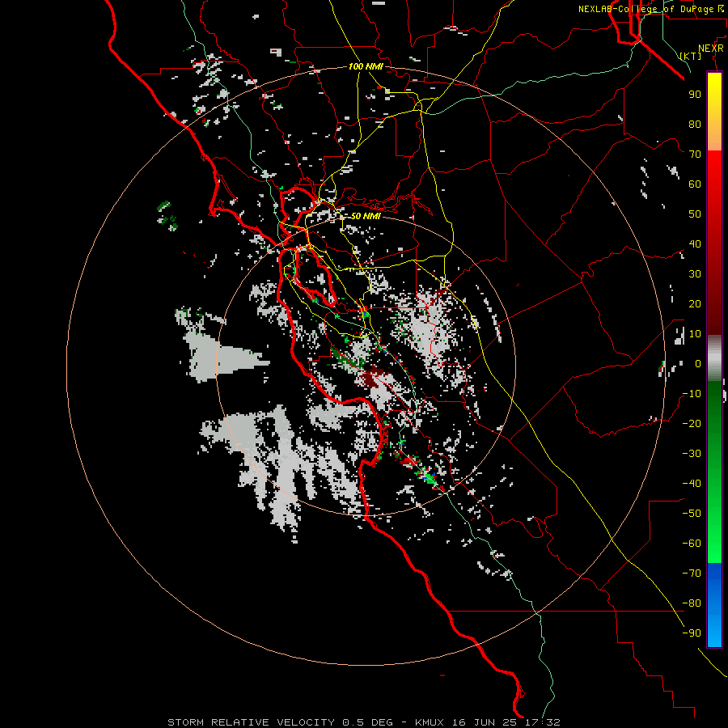Click the "30" value on velocity scale
This screenshot has width=728, height=728.
695,274
